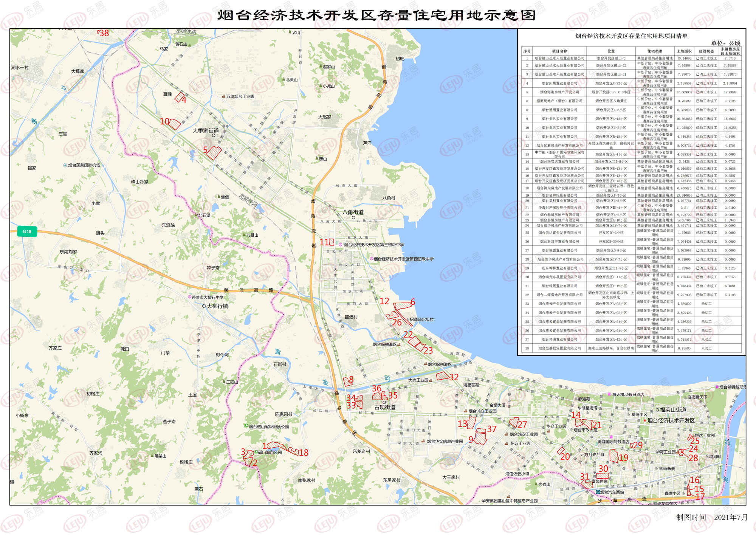The width and height of the screenshot is (756, 535).
Task: Click the 招商马尔贝拉 map label
Action: tap(422, 319)
